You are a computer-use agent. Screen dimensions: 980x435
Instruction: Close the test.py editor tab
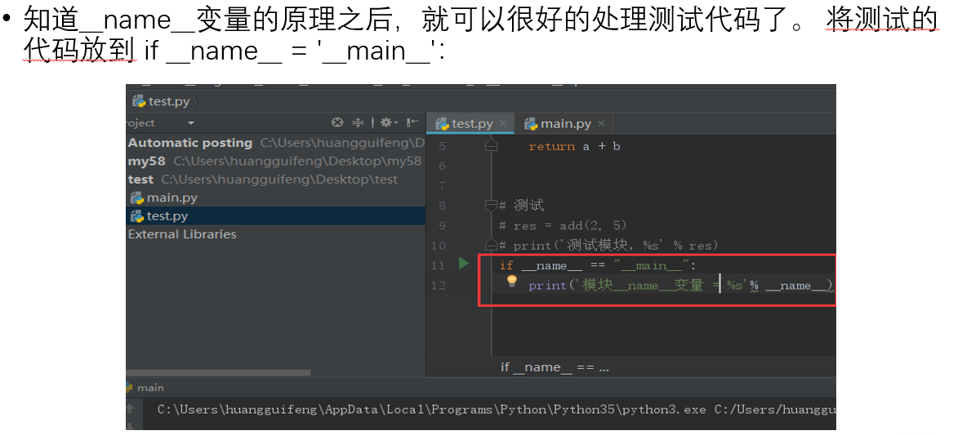503,124
